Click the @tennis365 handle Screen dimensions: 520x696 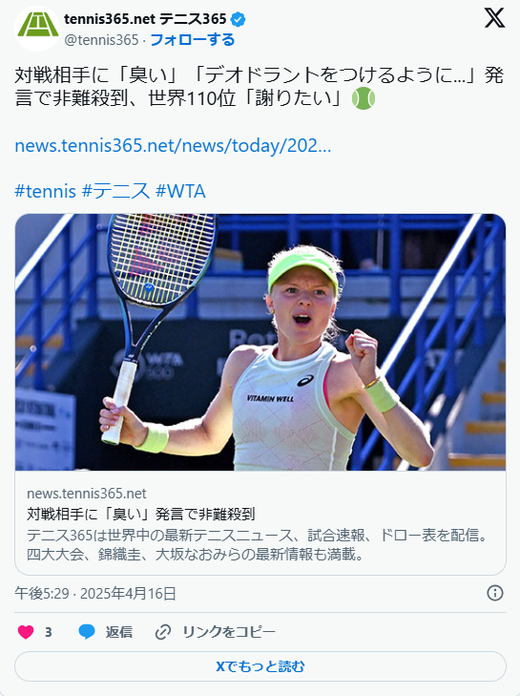(x=102, y=40)
